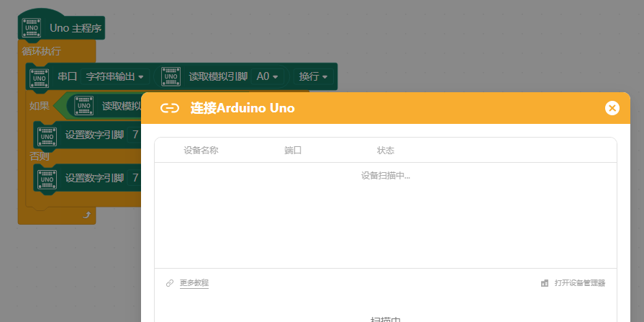Click the link icon beside 更多教程
Viewport: 644px width, 322px height.
(x=170, y=283)
